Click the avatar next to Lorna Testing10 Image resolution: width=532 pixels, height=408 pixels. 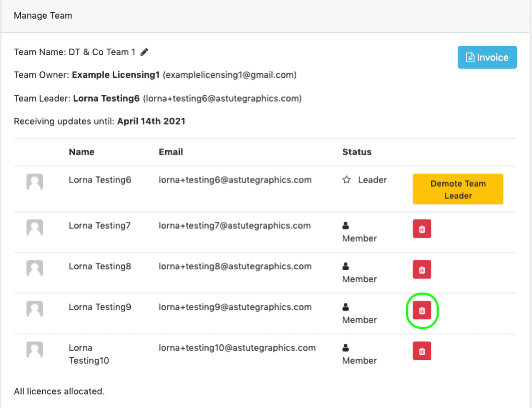tap(34, 350)
